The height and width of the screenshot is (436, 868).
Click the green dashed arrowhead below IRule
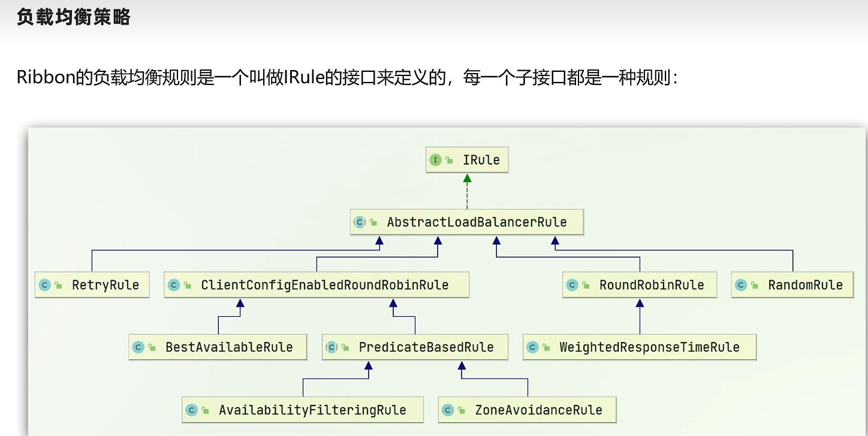coord(467,178)
